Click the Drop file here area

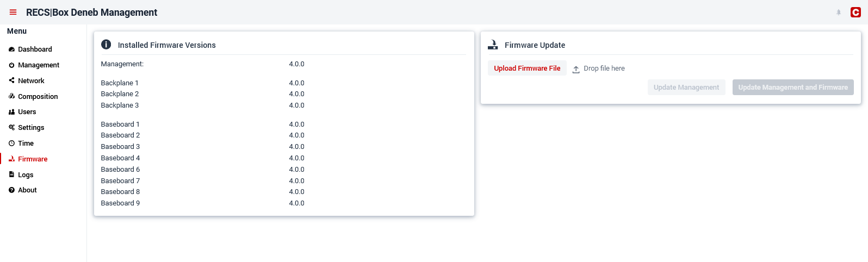598,68
